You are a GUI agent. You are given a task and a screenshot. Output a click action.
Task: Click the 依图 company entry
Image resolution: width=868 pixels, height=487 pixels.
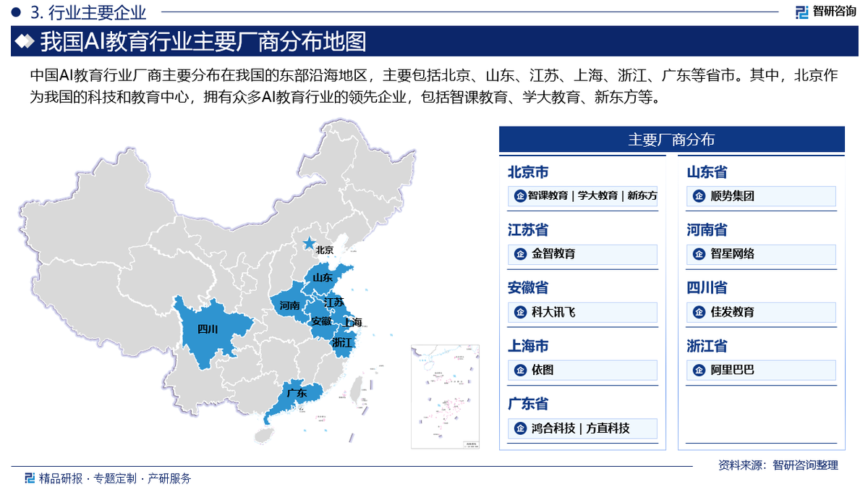[x=583, y=370]
